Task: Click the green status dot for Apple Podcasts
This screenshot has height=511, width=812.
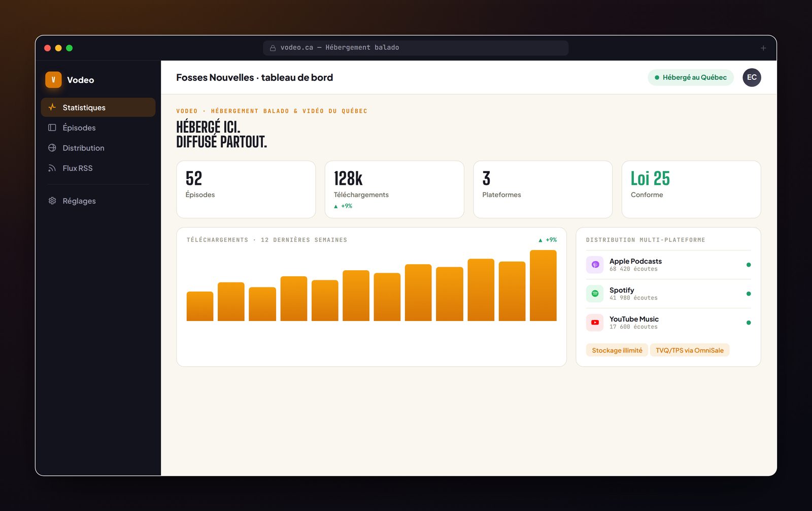Action: click(x=749, y=265)
